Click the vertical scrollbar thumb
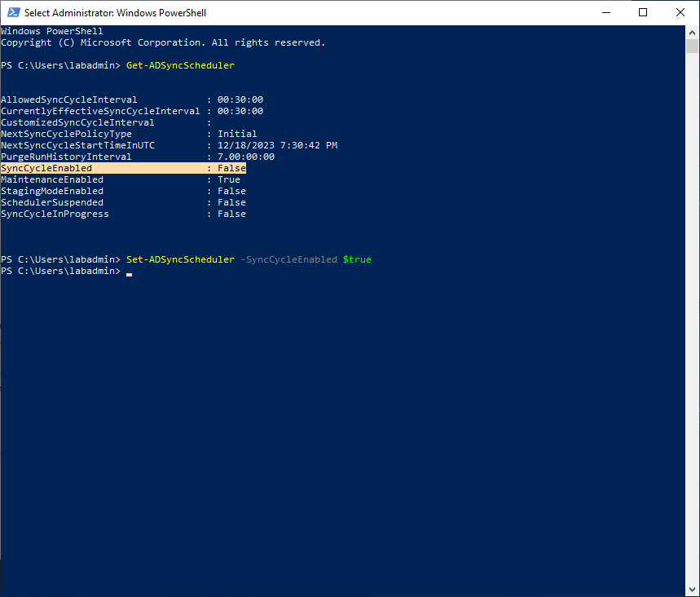700x597 pixels. tap(692, 46)
